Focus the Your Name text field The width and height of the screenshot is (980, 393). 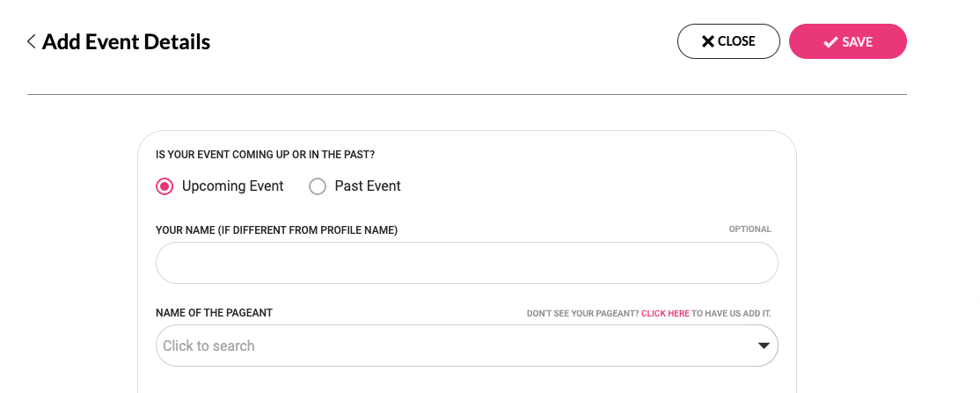tap(466, 263)
